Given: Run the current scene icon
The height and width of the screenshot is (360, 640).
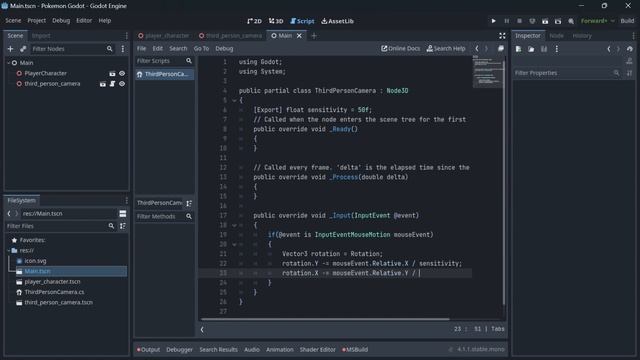Looking at the screenshot, I should coord(545,21).
